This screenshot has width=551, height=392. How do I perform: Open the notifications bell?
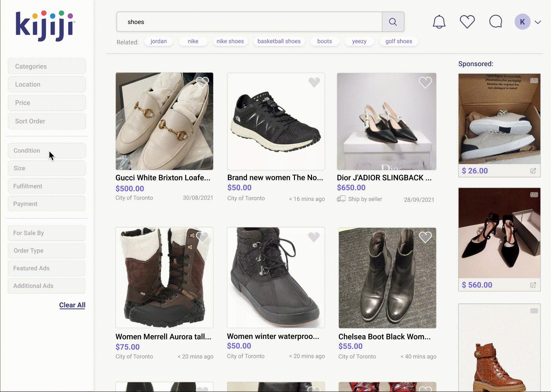(439, 22)
